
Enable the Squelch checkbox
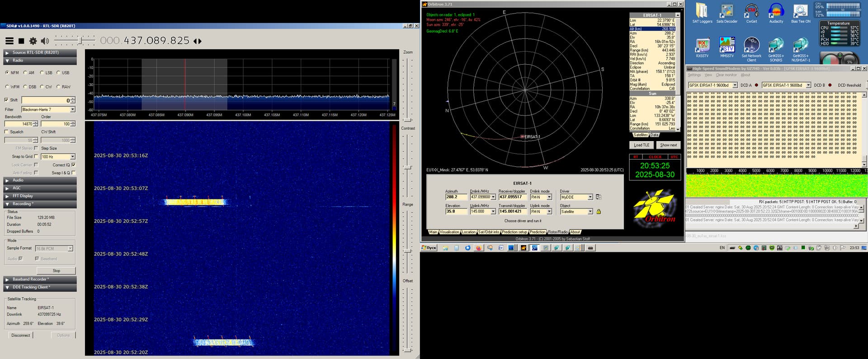pos(7,132)
